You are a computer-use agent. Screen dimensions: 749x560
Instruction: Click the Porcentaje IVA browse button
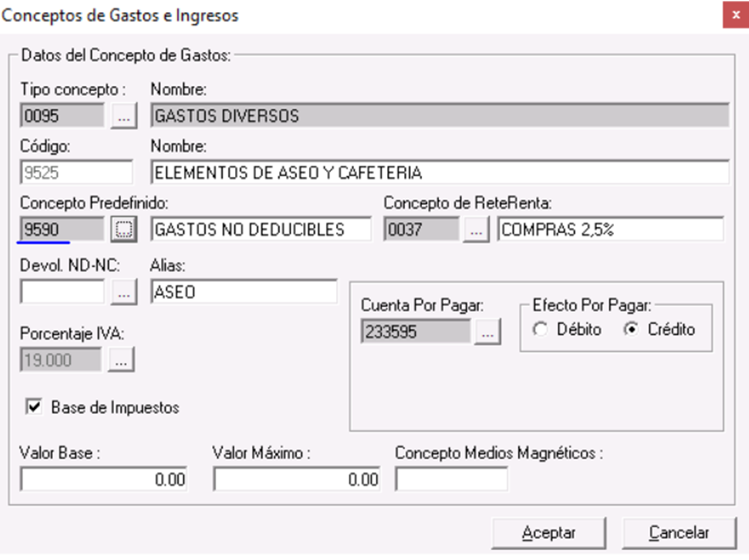tap(123, 360)
